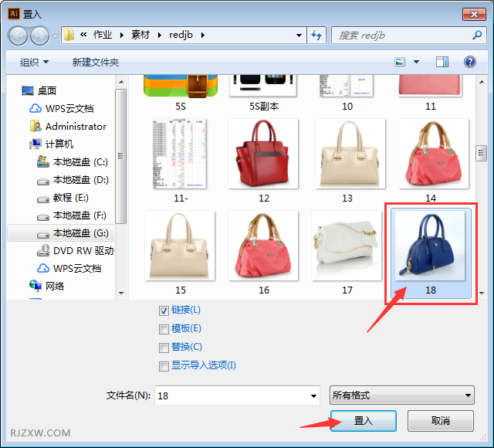Select beige handbag thumbnail 15

(x=180, y=246)
